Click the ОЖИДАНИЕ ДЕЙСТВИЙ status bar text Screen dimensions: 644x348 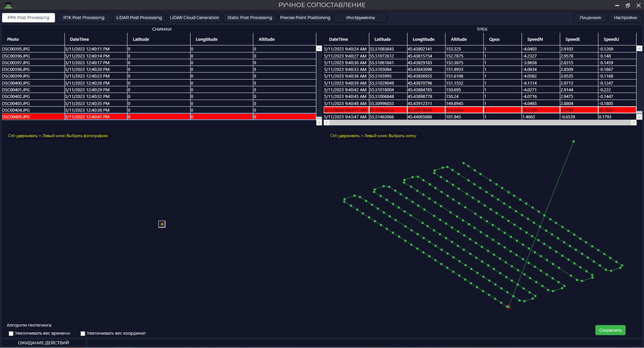click(x=43, y=343)
